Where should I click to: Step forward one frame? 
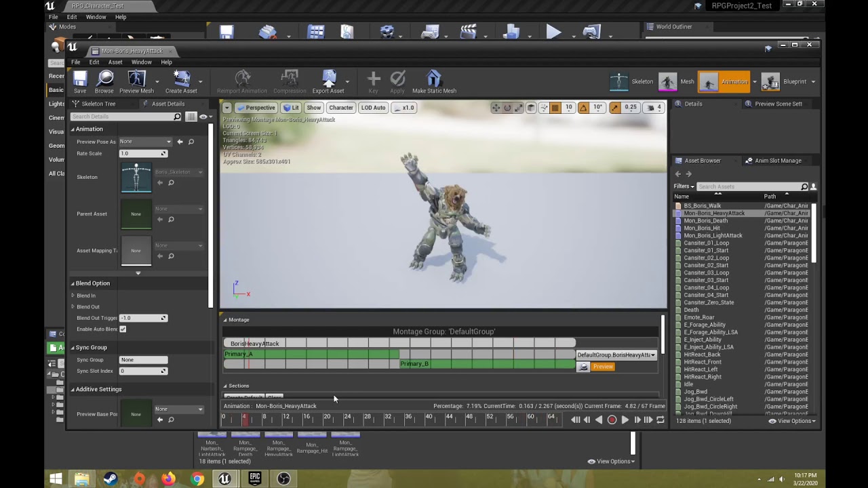click(637, 420)
